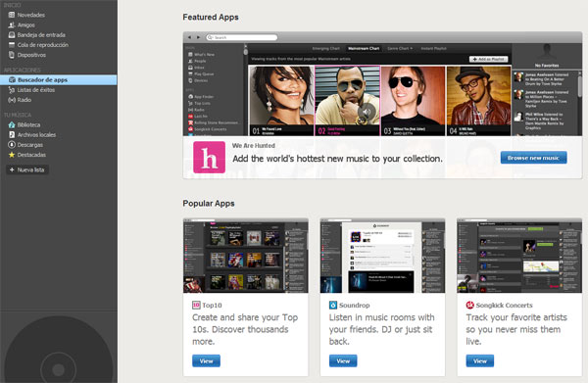View the Top10 app

tap(206, 360)
